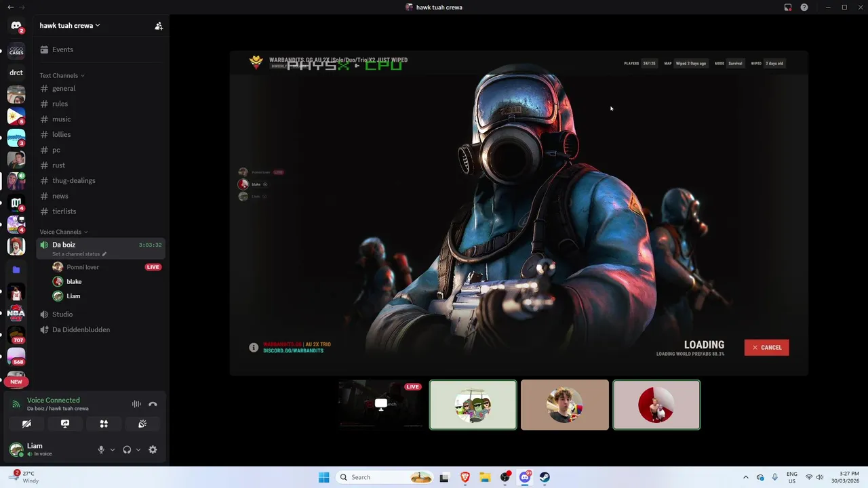The width and height of the screenshot is (868, 488).
Task: Open volume control in system tray
Action: tap(819, 477)
